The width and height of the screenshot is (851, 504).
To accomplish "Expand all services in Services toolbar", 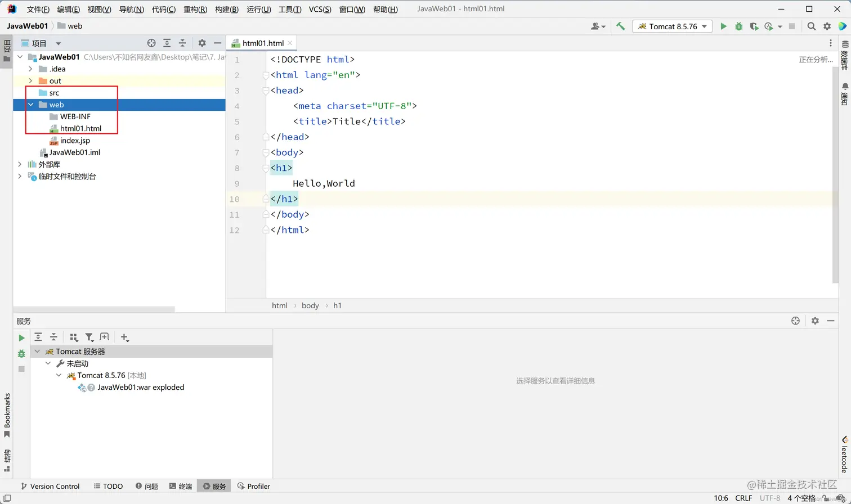I will pyautogui.click(x=38, y=337).
